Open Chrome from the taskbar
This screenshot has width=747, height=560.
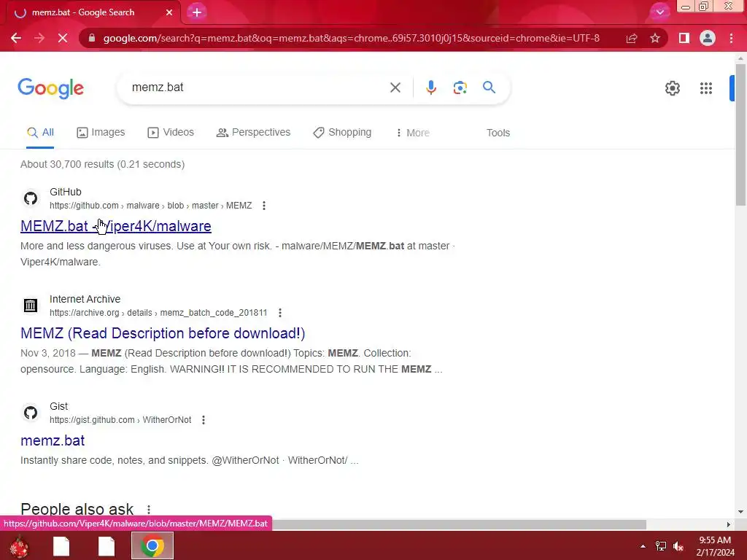tap(152, 545)
